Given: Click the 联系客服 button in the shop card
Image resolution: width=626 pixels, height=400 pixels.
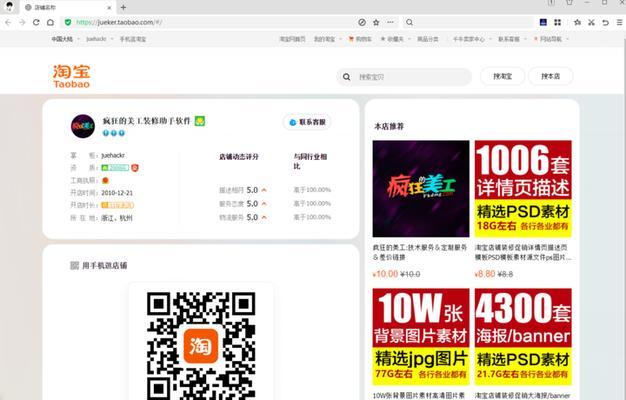Looking at the screenshot, I should coord(307,122).
